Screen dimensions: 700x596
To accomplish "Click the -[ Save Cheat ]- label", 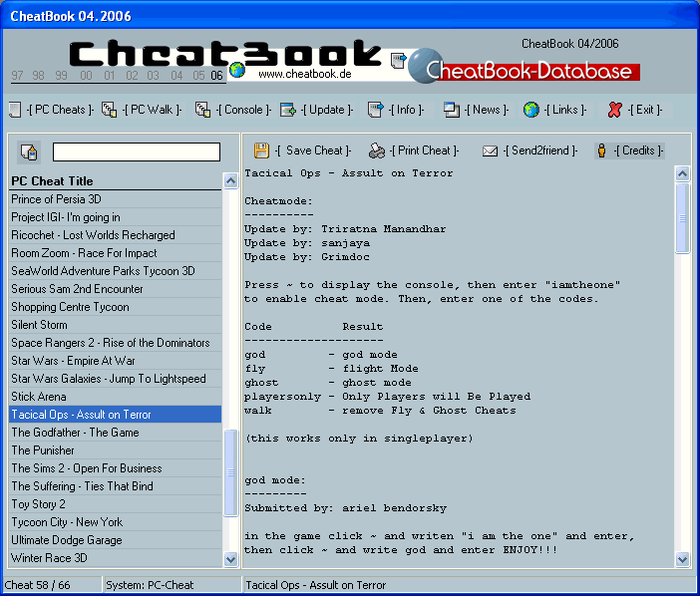I will pos(313,150).
